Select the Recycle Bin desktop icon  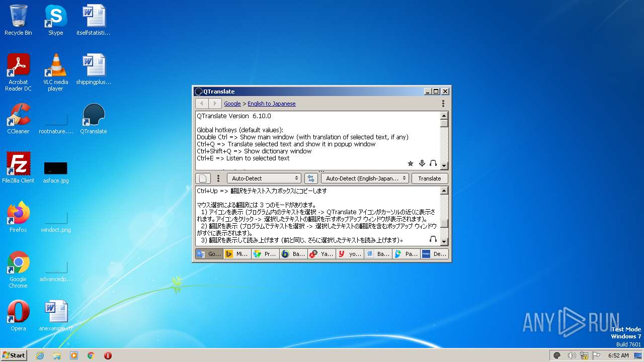[18, 21]
